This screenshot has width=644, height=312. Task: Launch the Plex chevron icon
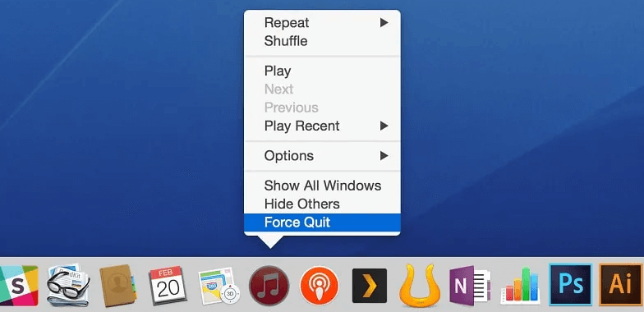370,286
